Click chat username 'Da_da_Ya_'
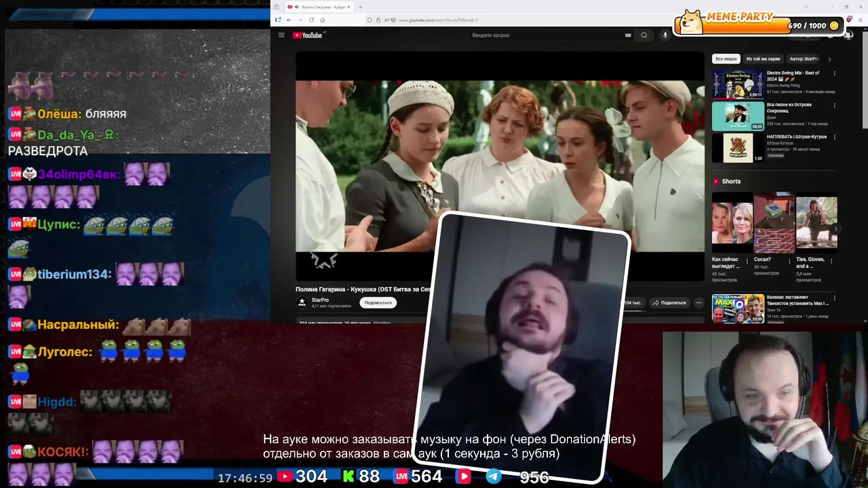The width and height of the screenshot is (868, 488). (x=78, y=135)
